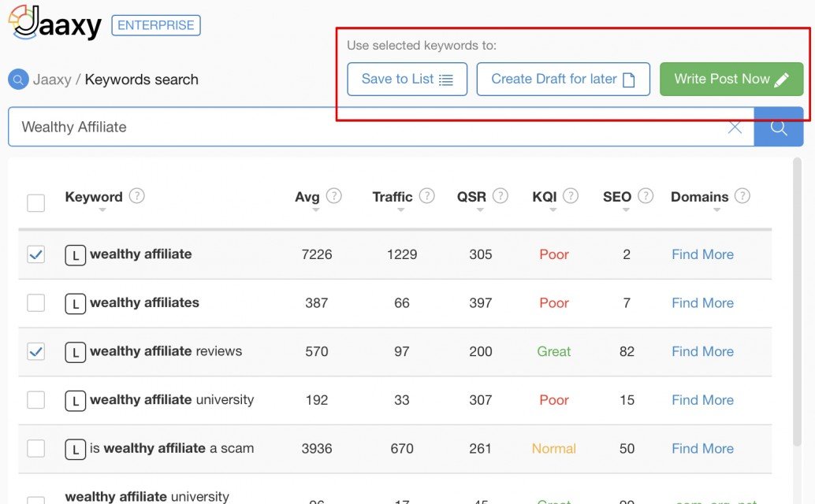The height and width of the screenshot is (504, 815).
Task: Click the Keywords search breadcrumb text
Action: coord(141,80)
